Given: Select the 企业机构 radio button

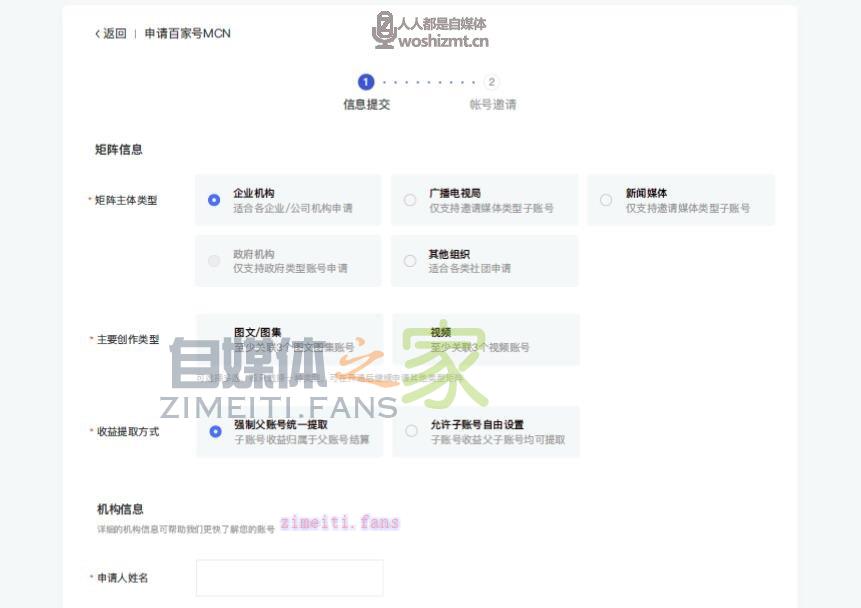Looking at the screenshot, I should [214, 200].
